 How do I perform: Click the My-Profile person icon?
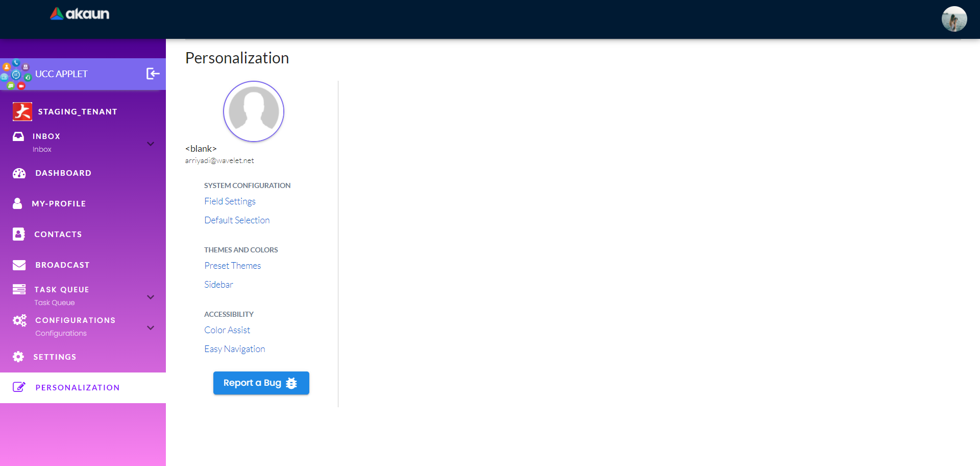(17, 203)
